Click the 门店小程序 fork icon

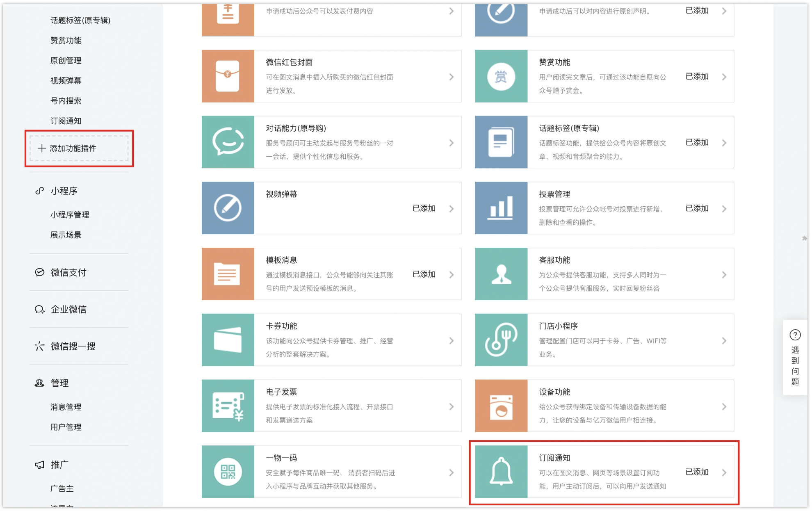(501, 340)
